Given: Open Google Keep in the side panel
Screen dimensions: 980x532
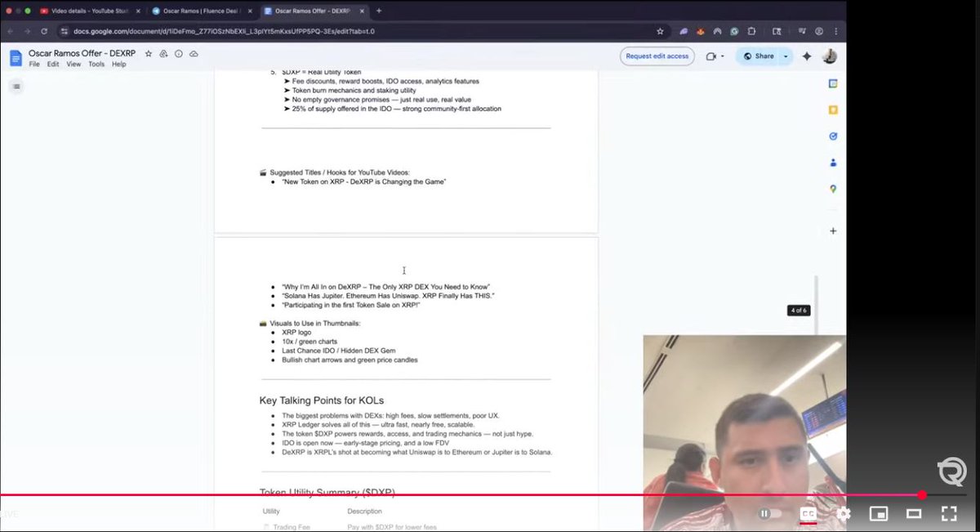Looking at the screenshot, I should [833, 110].
